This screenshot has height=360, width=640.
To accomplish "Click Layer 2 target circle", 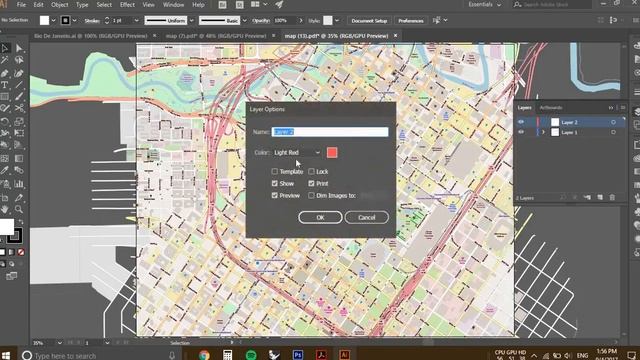I will pyautogui.click(x=613, y=122).
